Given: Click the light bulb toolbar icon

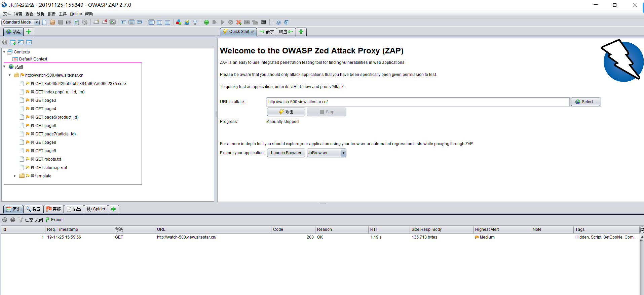Looking at the screenshot, I should (195, 22).
